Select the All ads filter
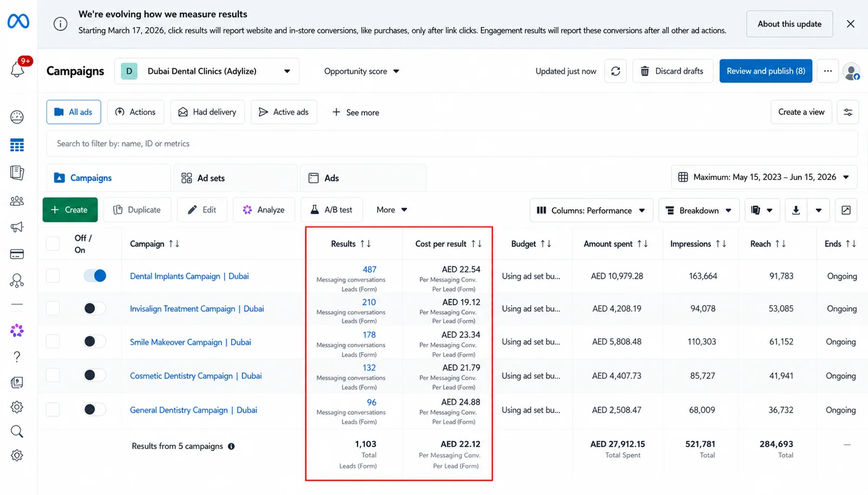The image size is (868, 495). pos(74,112)
